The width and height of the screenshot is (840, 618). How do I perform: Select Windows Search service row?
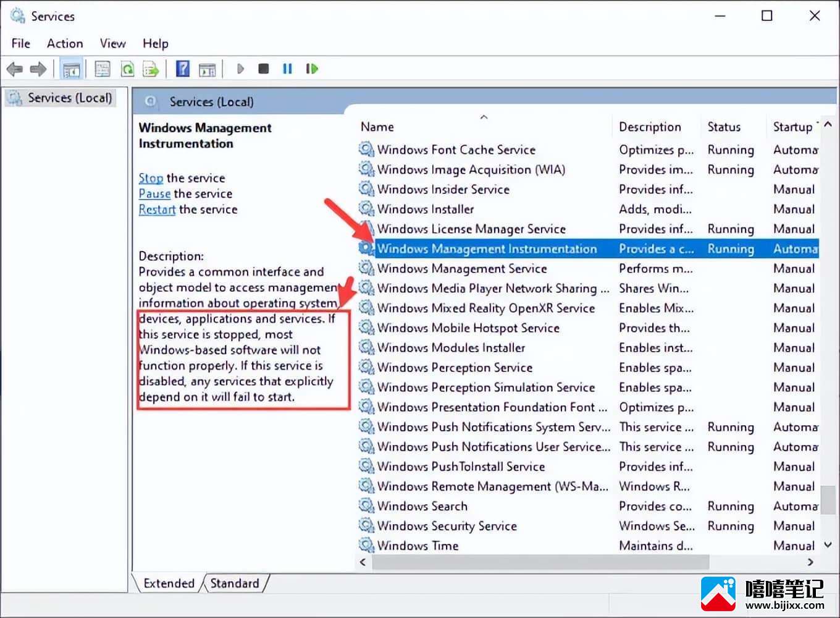[x=588, y=506]
